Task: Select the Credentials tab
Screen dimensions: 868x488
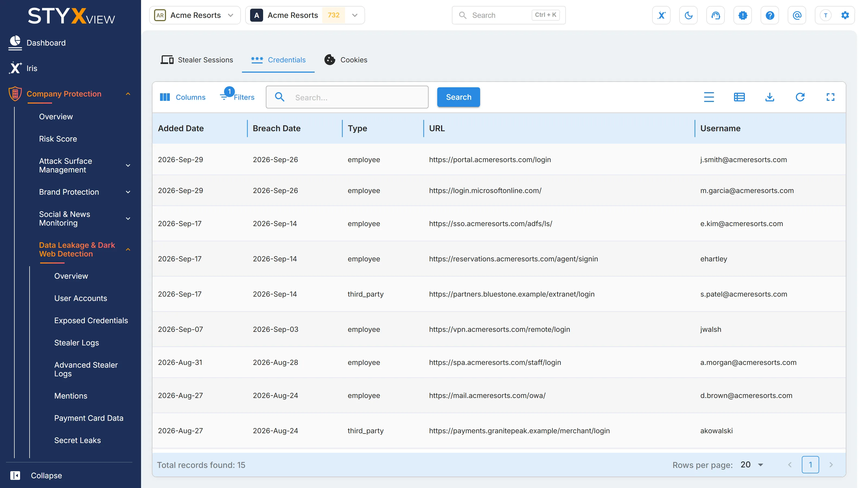Action: pos(278,60)
